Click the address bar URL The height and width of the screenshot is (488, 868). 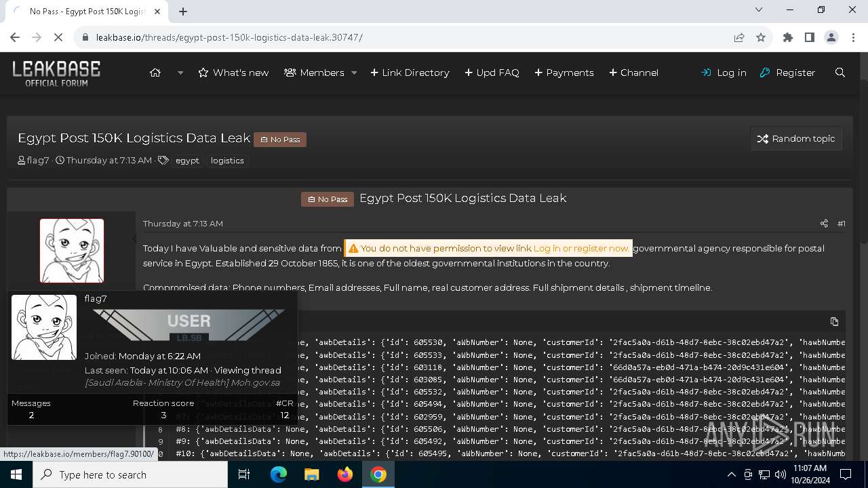229,37
